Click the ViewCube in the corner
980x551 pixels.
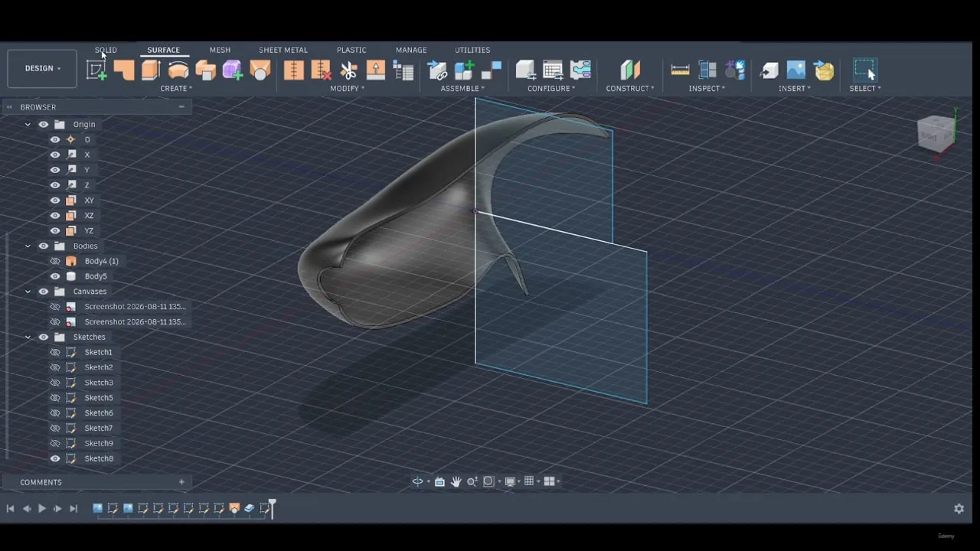(x=936, y=135)
